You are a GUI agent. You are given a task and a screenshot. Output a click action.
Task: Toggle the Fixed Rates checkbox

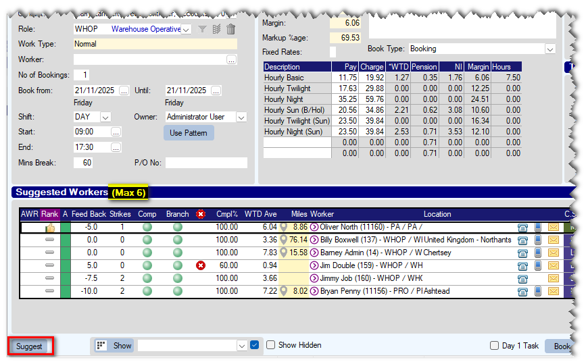point(333,52)
